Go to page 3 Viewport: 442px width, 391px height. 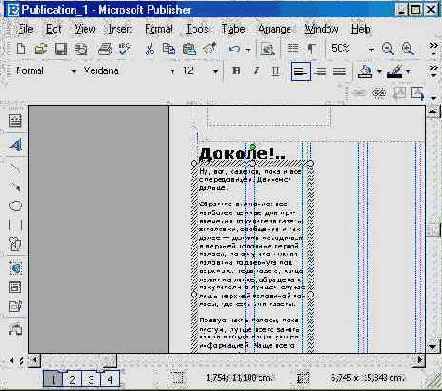point(91,379)
